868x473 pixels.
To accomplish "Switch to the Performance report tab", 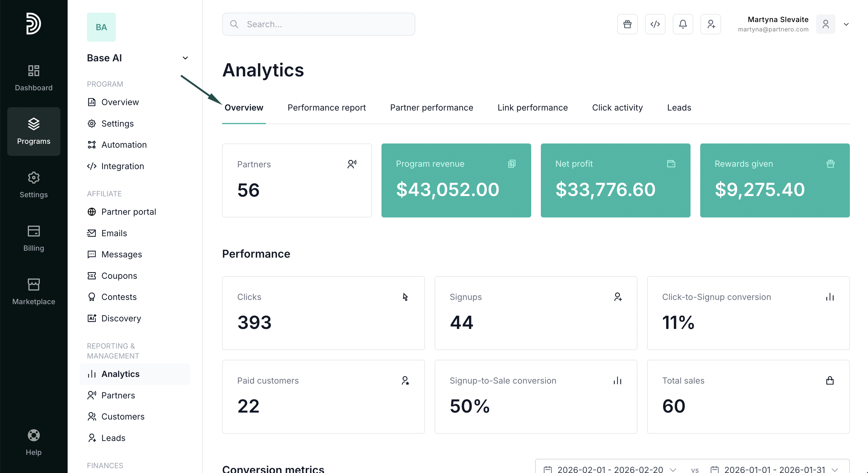I will [x=326, y=108].
